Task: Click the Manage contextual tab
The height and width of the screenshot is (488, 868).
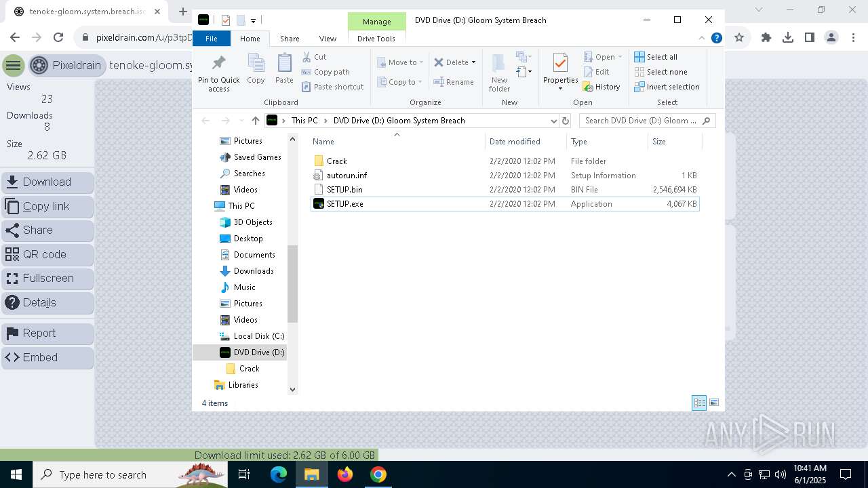Action: 376,22
